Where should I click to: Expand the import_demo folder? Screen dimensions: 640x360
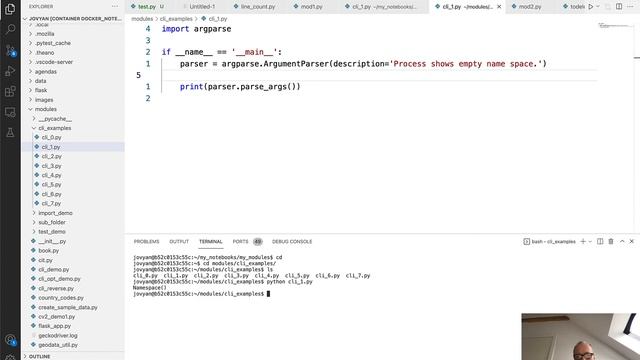[56, 213]
